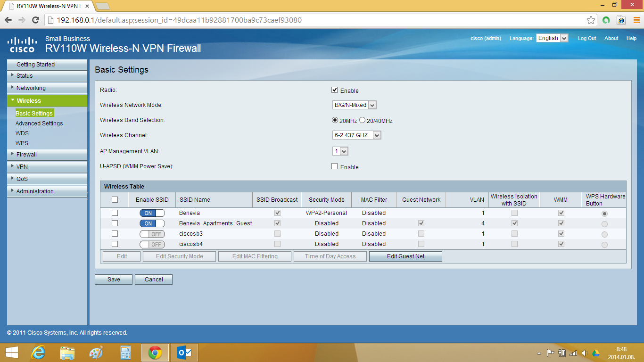
Task: Open the About link
Action: coord(611,38)
